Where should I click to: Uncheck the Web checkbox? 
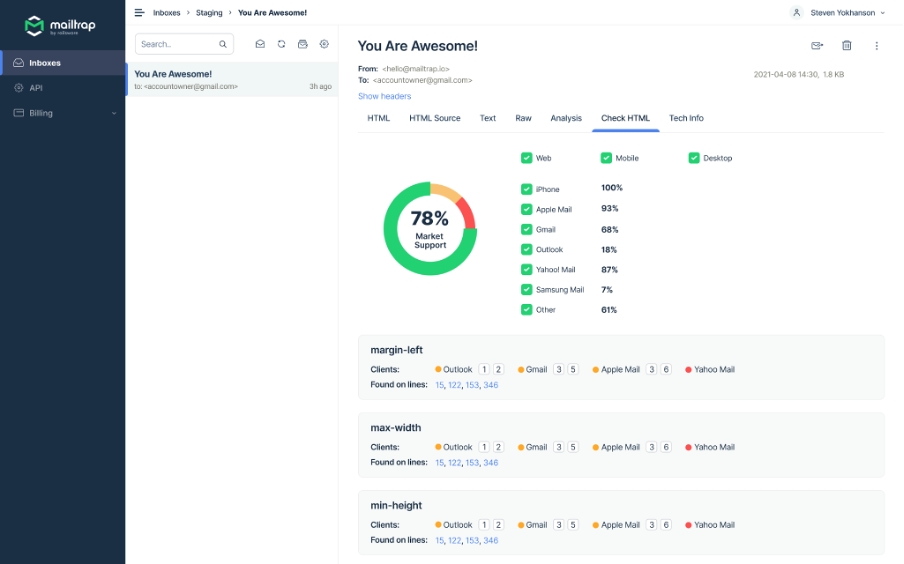tap(527, 158)
